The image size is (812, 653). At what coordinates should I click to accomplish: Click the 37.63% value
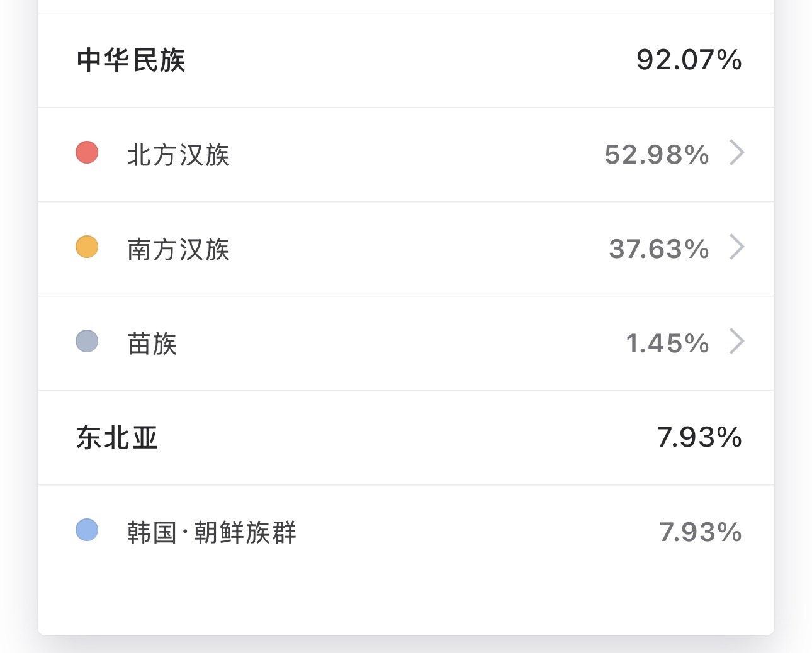[660, 249]
